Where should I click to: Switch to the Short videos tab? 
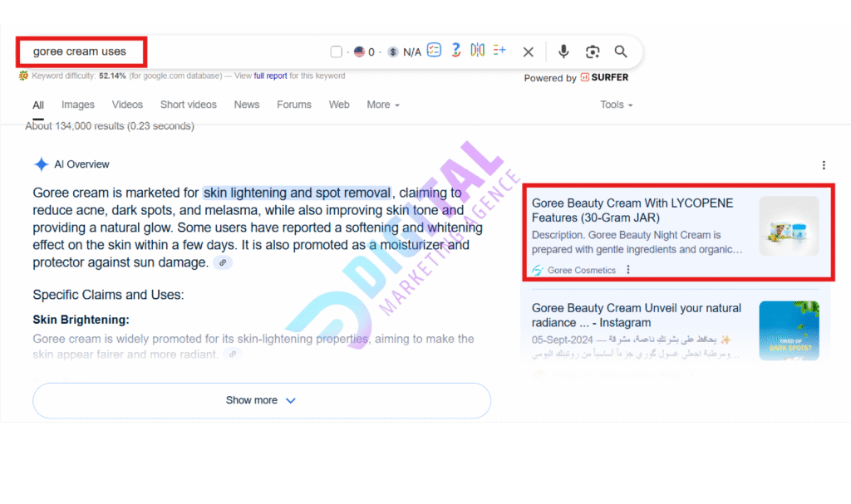tap(189, 105)
